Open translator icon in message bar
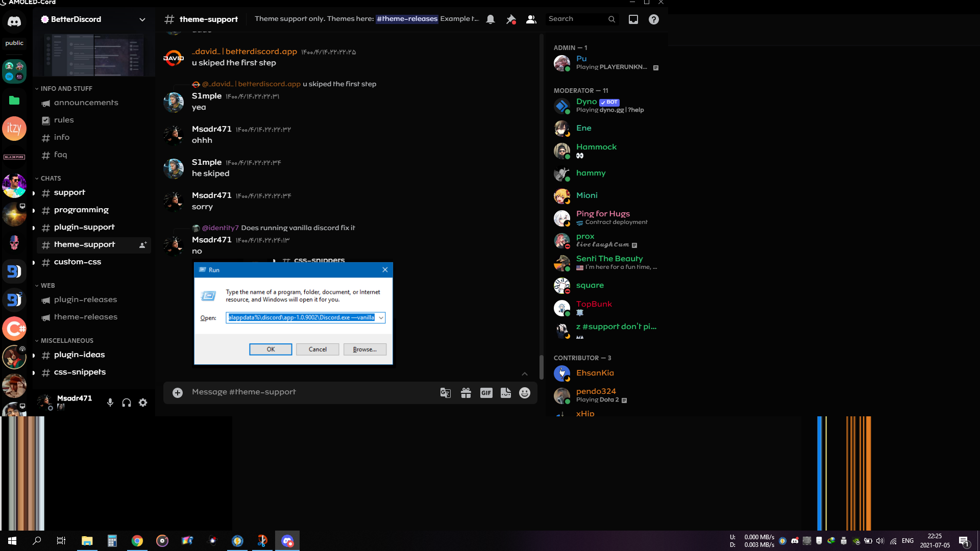This screenshot has height=551, width=980. pyautogui.click(x=446, y=393)
